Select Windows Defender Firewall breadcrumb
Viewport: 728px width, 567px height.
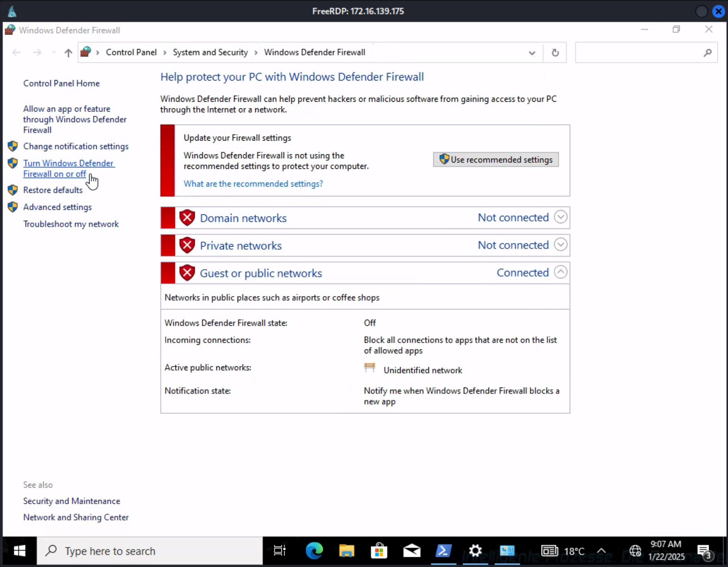point(315,52)
